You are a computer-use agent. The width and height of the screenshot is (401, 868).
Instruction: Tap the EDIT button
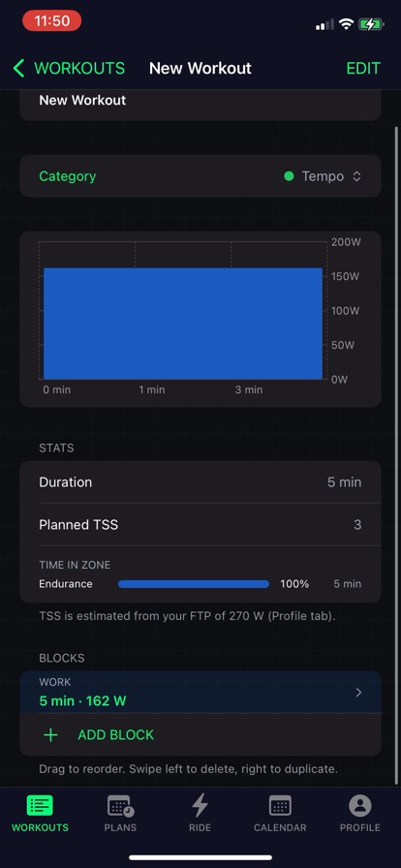363,69
